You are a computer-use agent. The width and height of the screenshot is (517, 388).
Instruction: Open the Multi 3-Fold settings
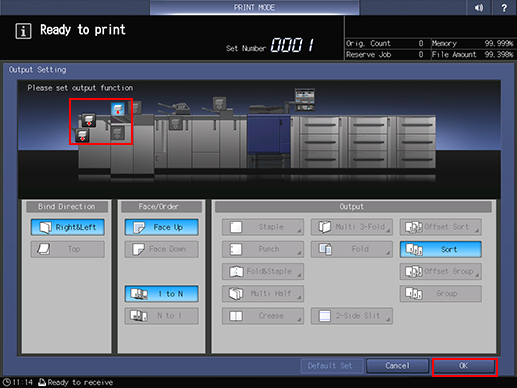[x=352, y=227]
